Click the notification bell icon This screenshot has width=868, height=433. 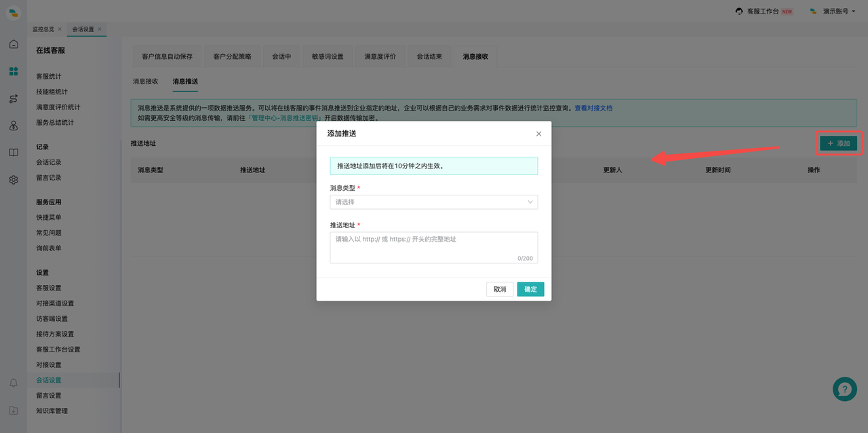14,383
